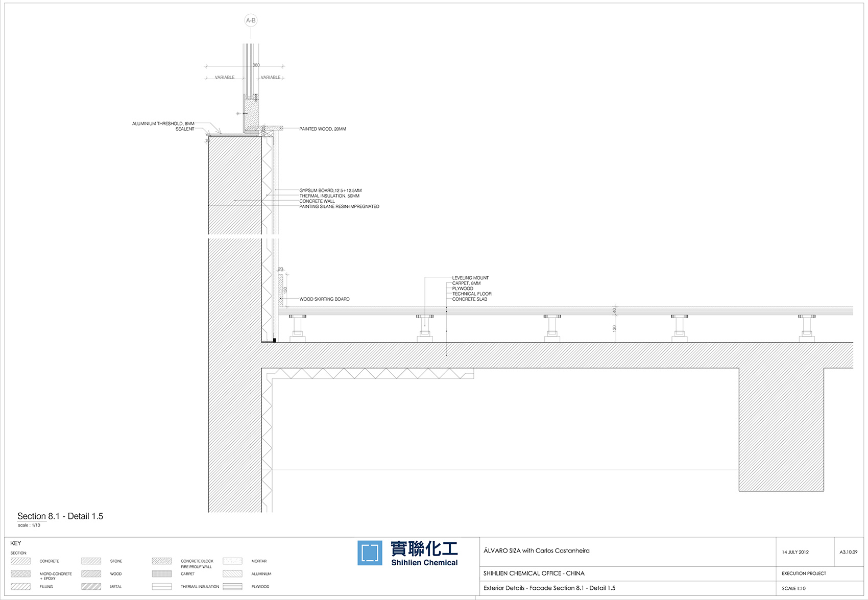The width and height of the screenshot is (868, 600).
Task: Click the 'EXECUTION PROJECT' cell
Action: click(x=804, y=573)
